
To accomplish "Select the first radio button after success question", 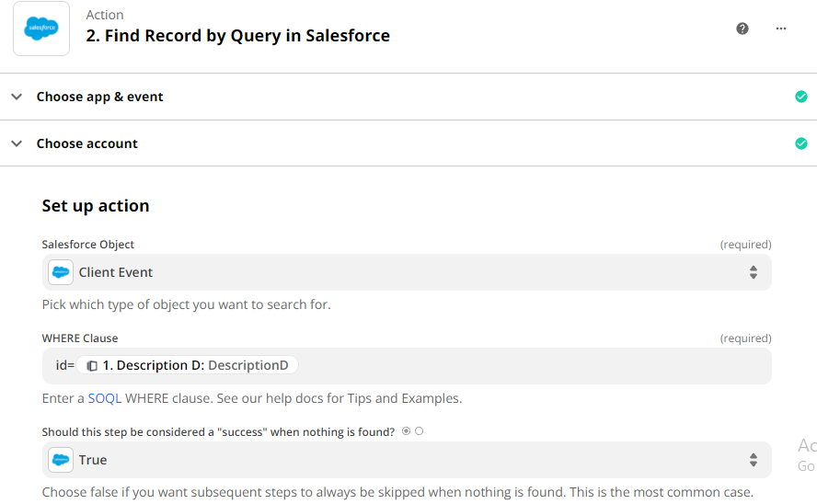I will click(406, 431).
